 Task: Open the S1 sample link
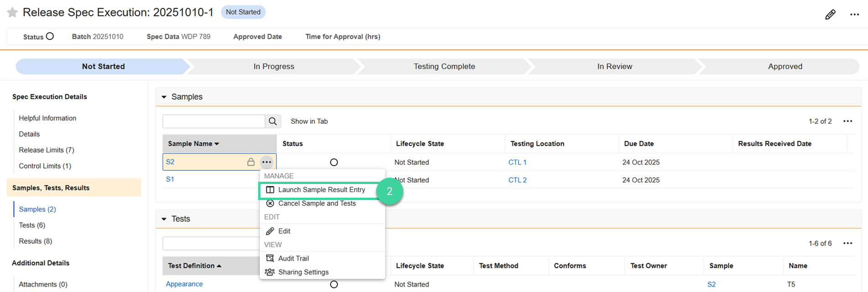pos(170,179)
